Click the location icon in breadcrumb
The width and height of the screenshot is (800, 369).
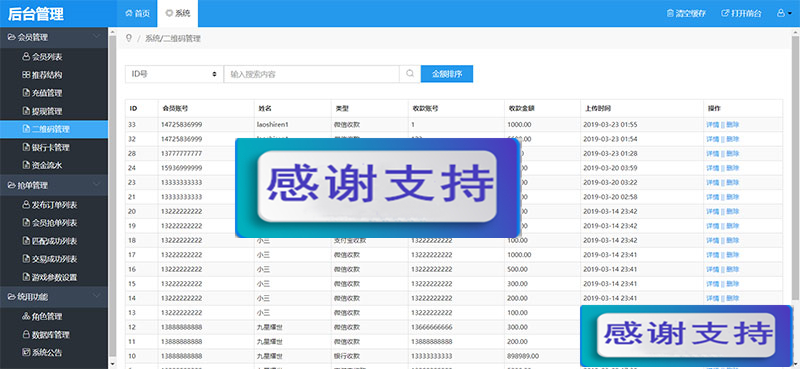(129, 38)
